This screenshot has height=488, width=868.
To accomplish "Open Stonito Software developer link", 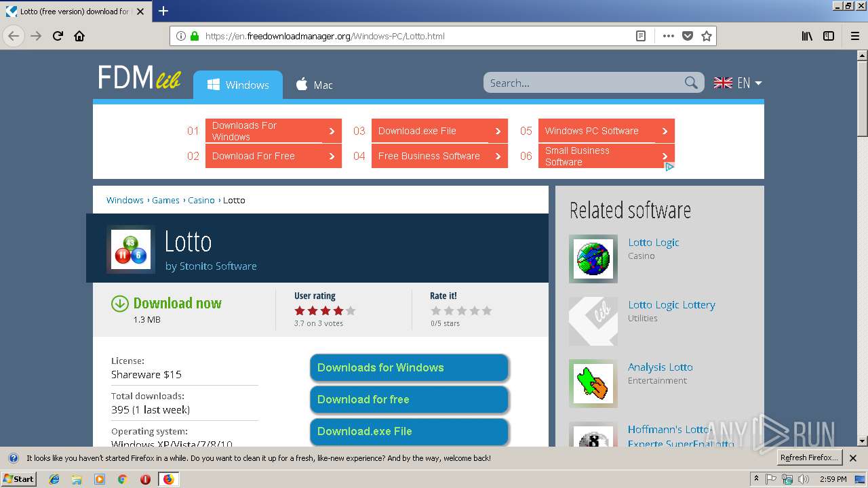I will click(x=218, y=266).
